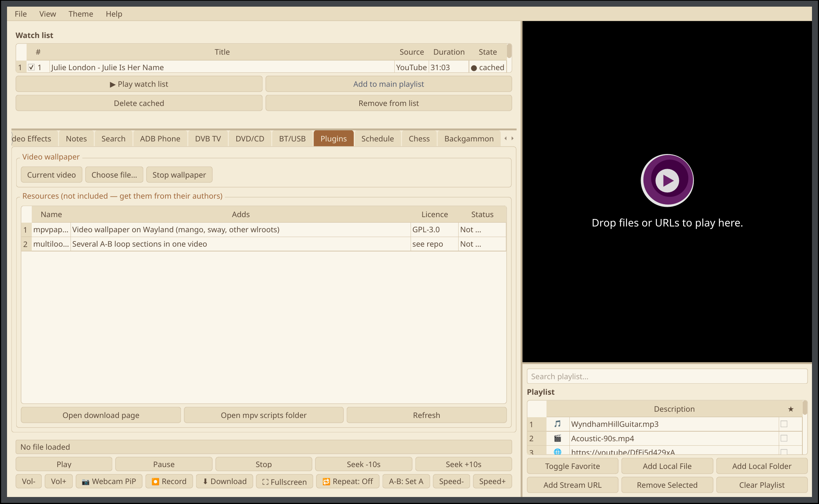This screenshot has height=504, width=819.
Task: Open Webcam PiP with camera icon
Action: (x=109, y=481)
